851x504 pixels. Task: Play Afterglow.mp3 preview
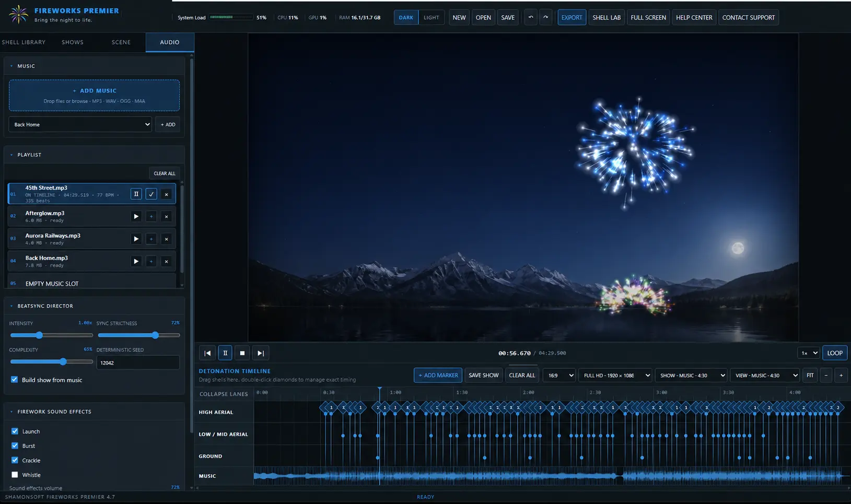click(136, 216)
